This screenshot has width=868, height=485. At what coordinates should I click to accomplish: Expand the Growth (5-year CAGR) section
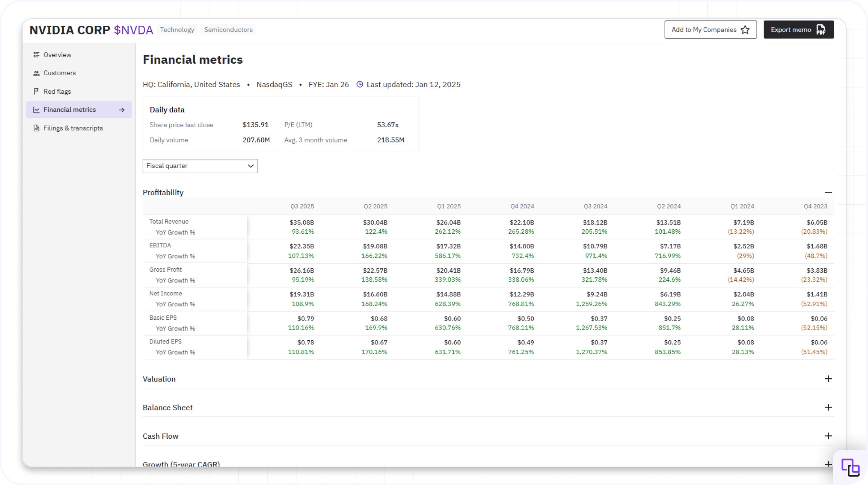828,464
